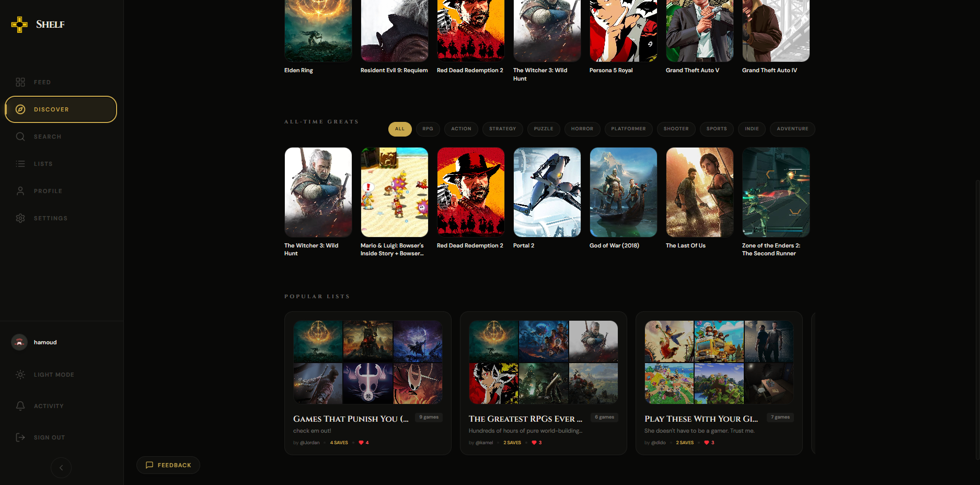
Task: Open the Zone of the Enders 2 cover
Action: (x=776, y=192)
